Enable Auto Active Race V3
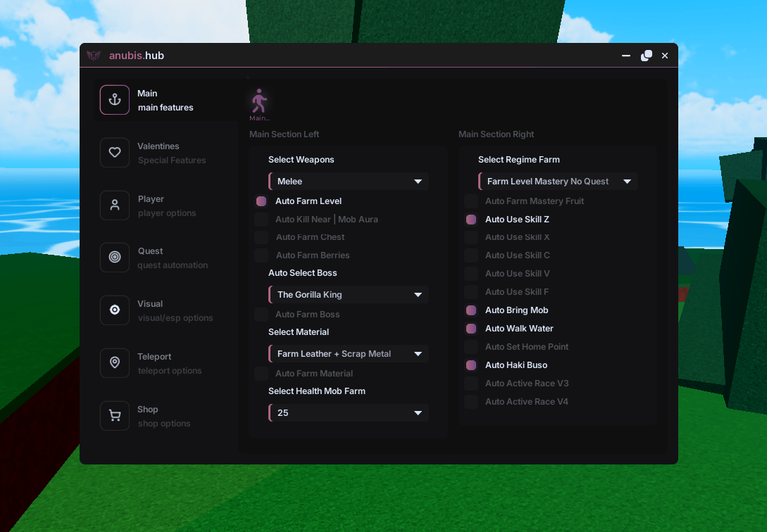Image resolution: width=767 pixels, height=532 pixels. coord(471,384)
